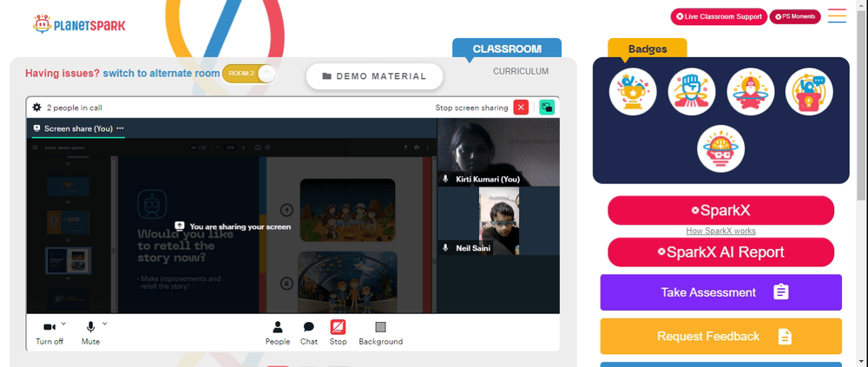Launch SparkX
This screenshot has height=367, width=868.
(x=720, y=210)
